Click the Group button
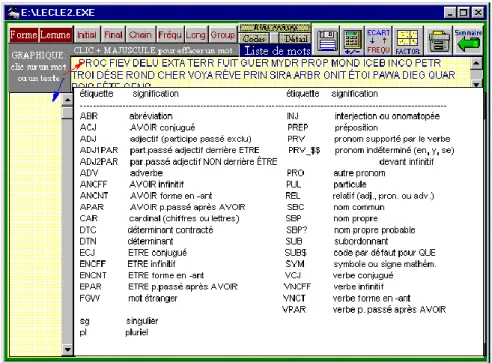492x363 pixels. point(222,35)
